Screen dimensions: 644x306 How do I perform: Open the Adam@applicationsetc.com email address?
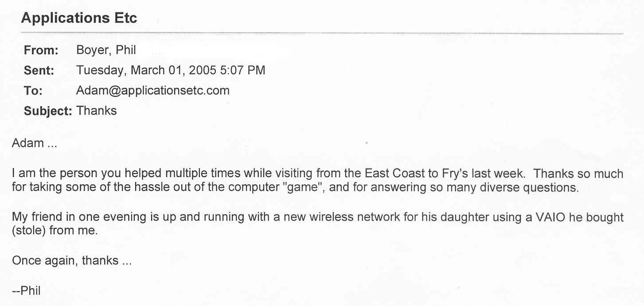click(153, 91)
